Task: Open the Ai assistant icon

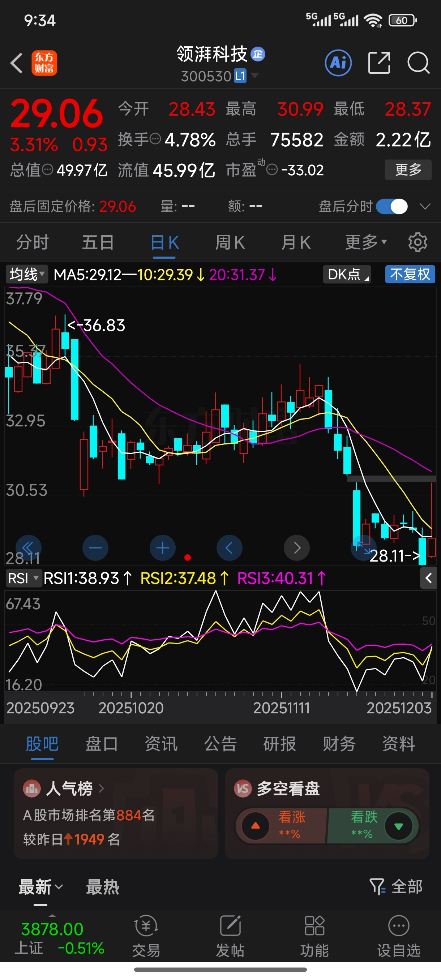Action: point(338,63)
